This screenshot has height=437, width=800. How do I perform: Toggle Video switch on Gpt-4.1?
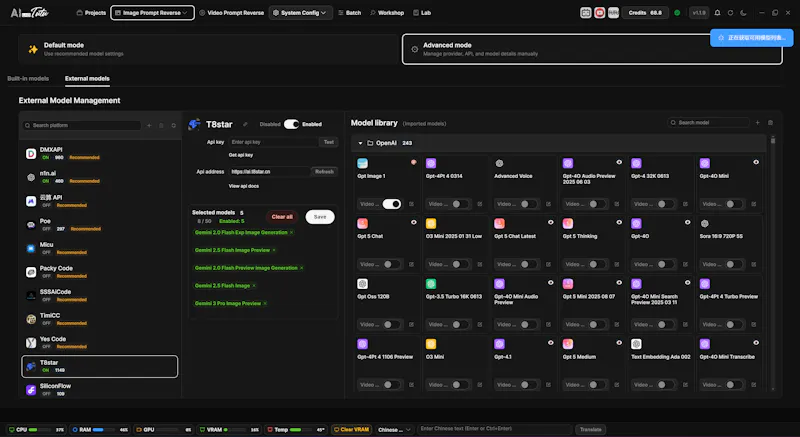pyautogui.click(x=528, y=384)
